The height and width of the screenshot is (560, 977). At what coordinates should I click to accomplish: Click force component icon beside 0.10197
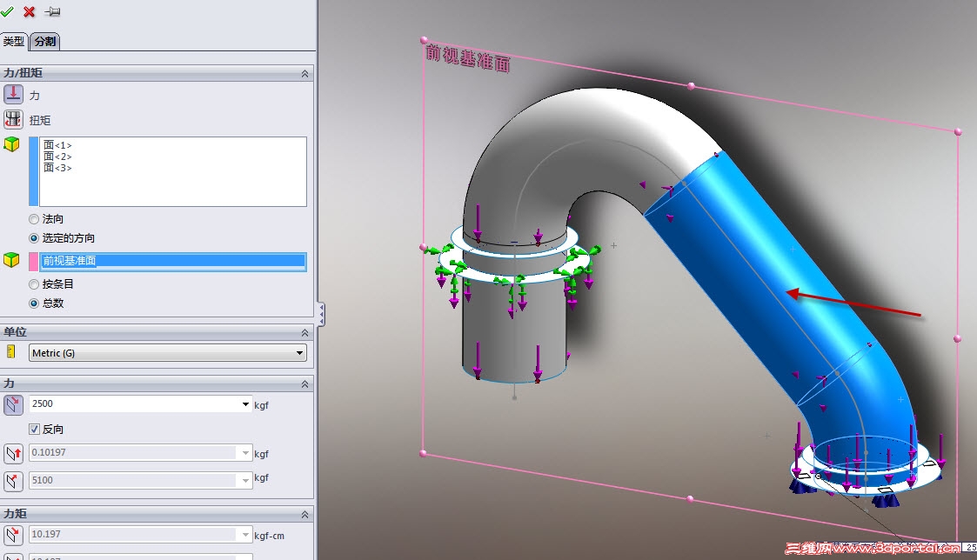pyautogui.click(x=13, y=454)
